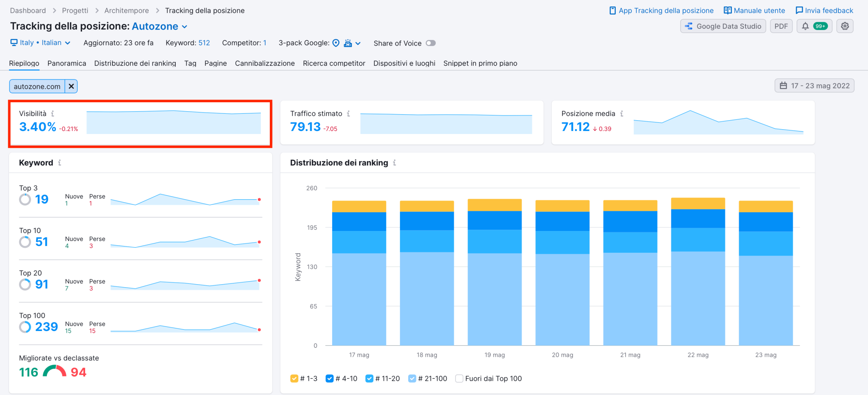The height and width of the screenshot is (395, 868).
Task: Click the Posizione media value 71.12
Action: click(x=575, y=127)
